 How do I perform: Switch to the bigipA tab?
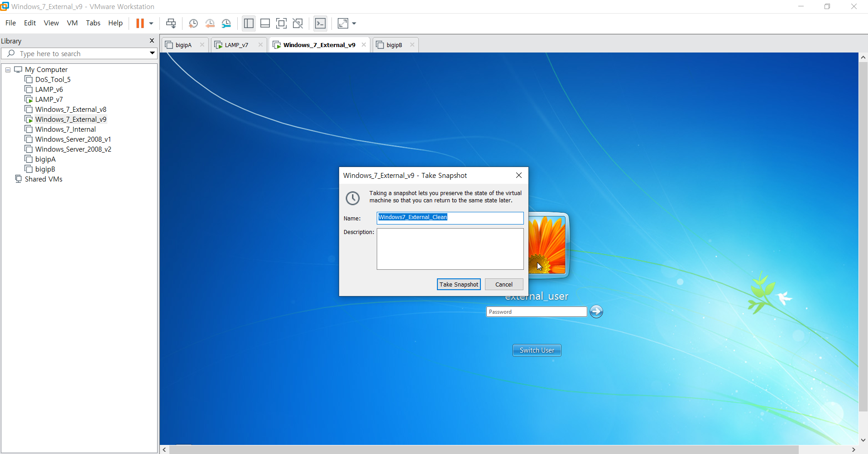coord(183,45)
